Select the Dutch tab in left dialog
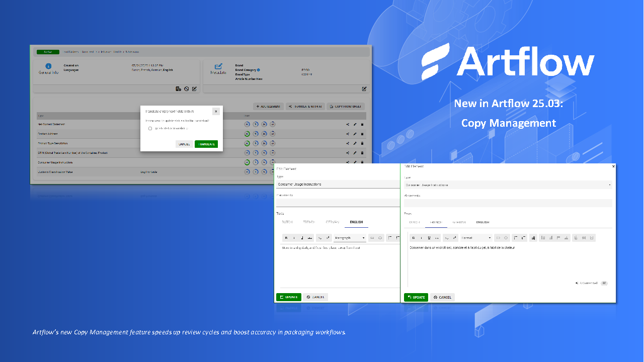 click(287, 222)
